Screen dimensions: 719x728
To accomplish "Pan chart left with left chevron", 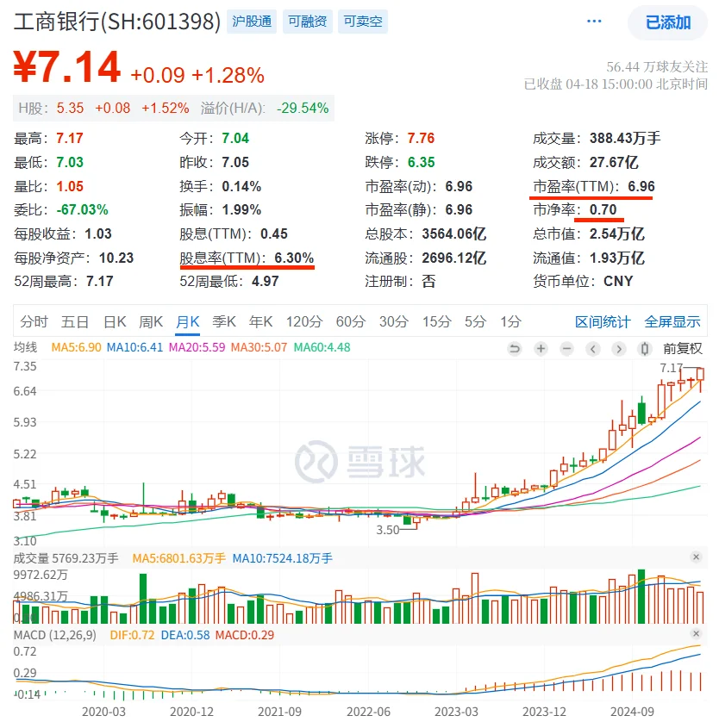I will tap(592, 348).
